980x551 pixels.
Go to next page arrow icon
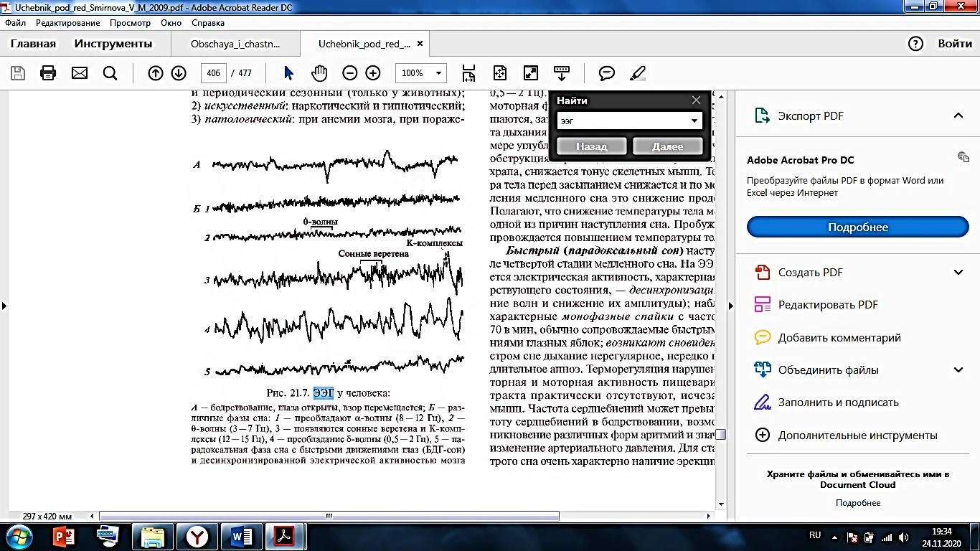179,73
